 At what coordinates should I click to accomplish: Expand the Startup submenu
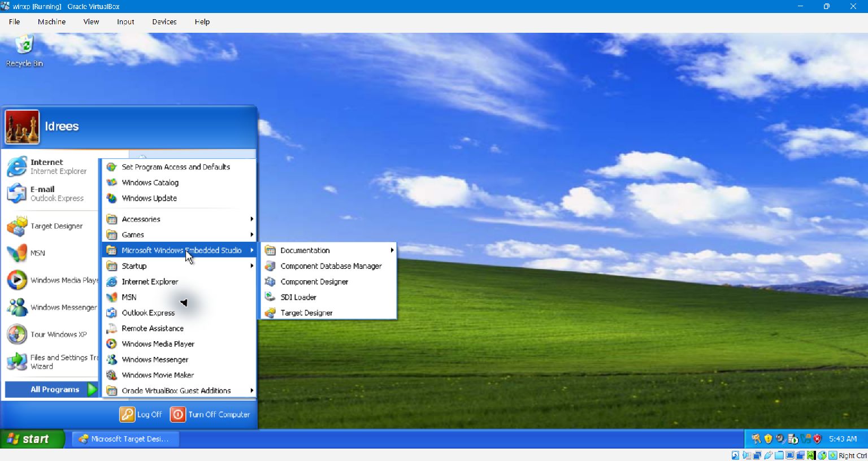coord(180,266)
